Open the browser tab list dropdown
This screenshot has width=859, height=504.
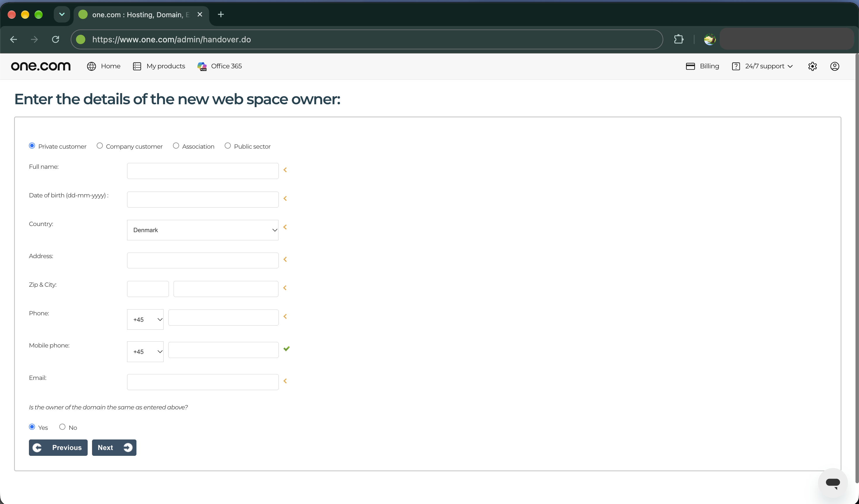(62, 14)
